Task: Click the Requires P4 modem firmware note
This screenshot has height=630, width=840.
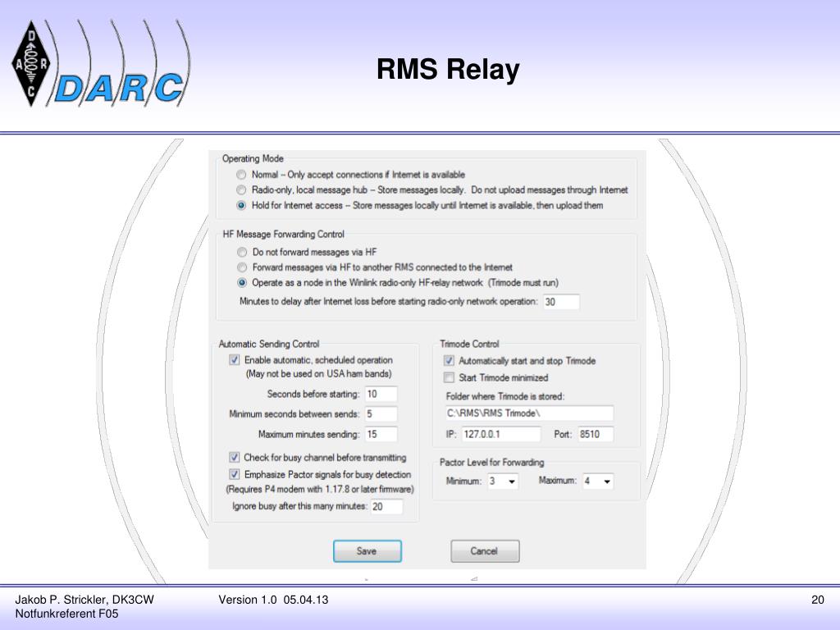Action: click(x=320, y=489)
